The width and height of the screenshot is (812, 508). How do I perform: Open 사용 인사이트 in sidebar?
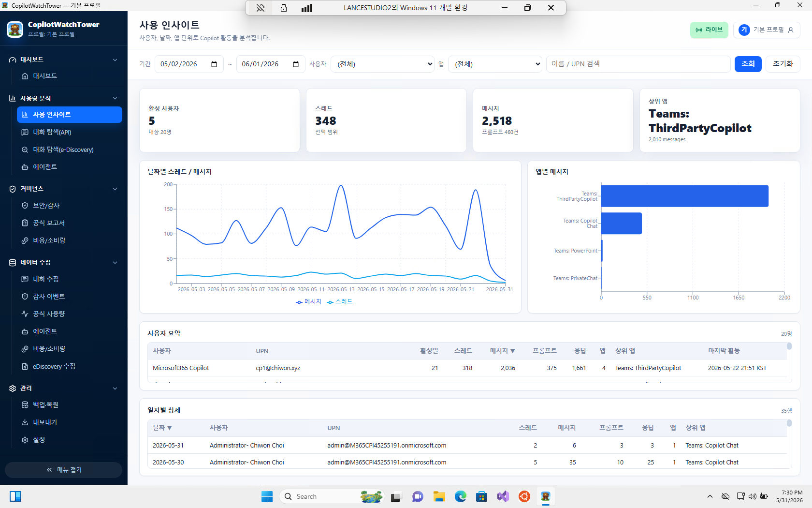pyautogui.click(x=69, y=115)
